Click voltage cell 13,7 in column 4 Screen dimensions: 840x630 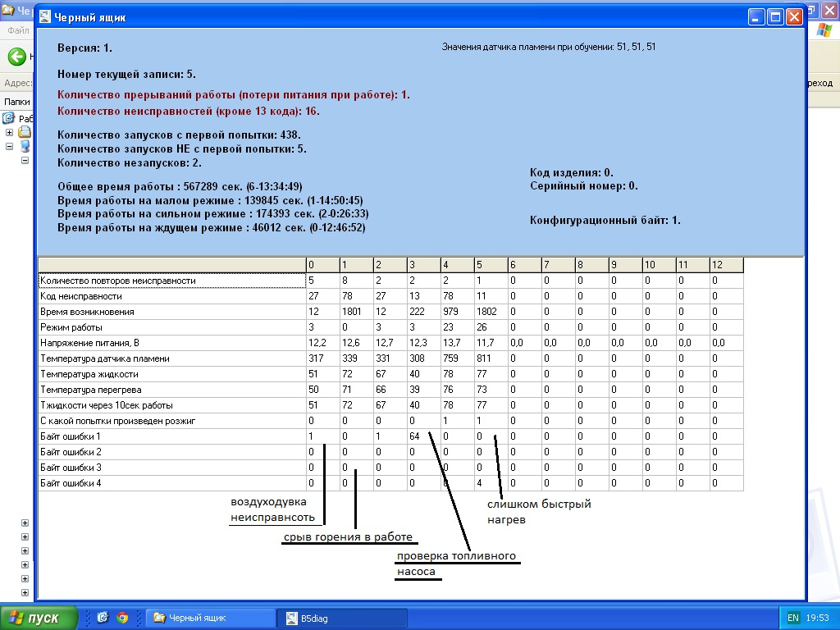pos(458,343)
